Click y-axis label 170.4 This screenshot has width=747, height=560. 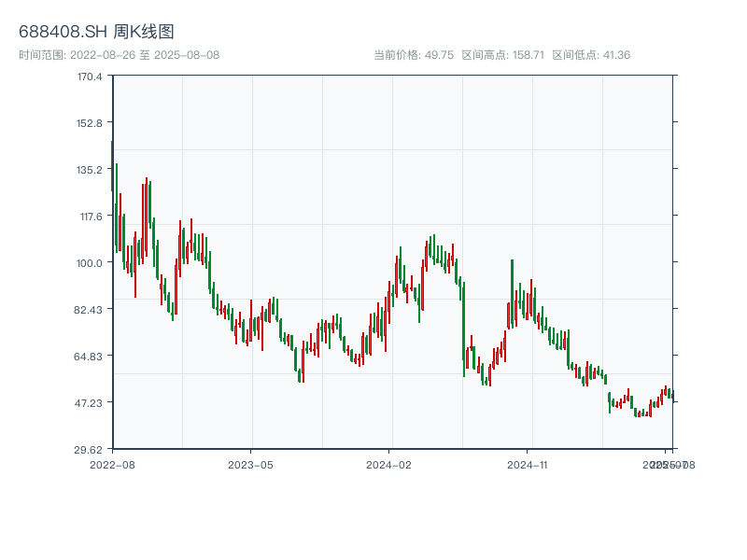[90, 77]
